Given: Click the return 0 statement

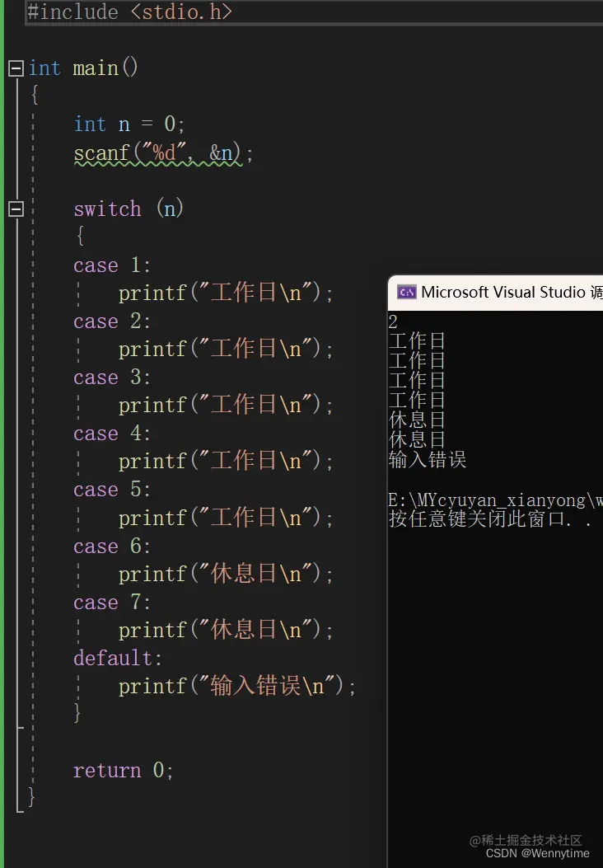Looking at the screenshot, I should pos(124,771).
